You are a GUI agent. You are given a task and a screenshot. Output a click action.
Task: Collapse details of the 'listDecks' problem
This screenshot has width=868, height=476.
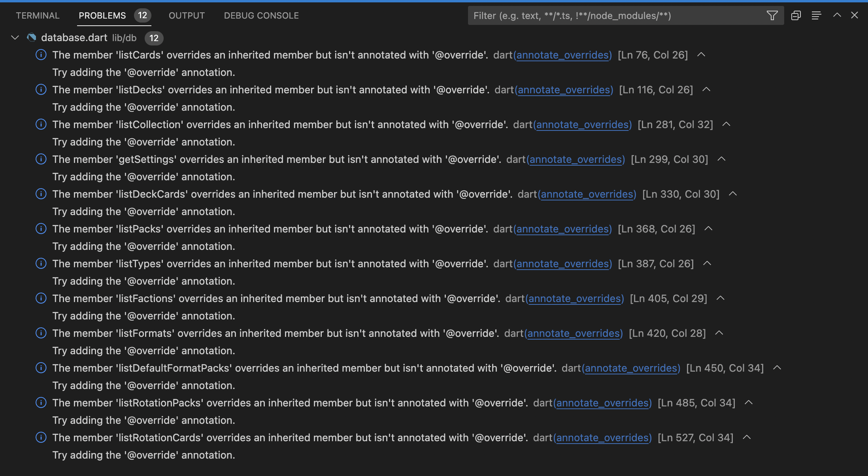tap(706, 89)
